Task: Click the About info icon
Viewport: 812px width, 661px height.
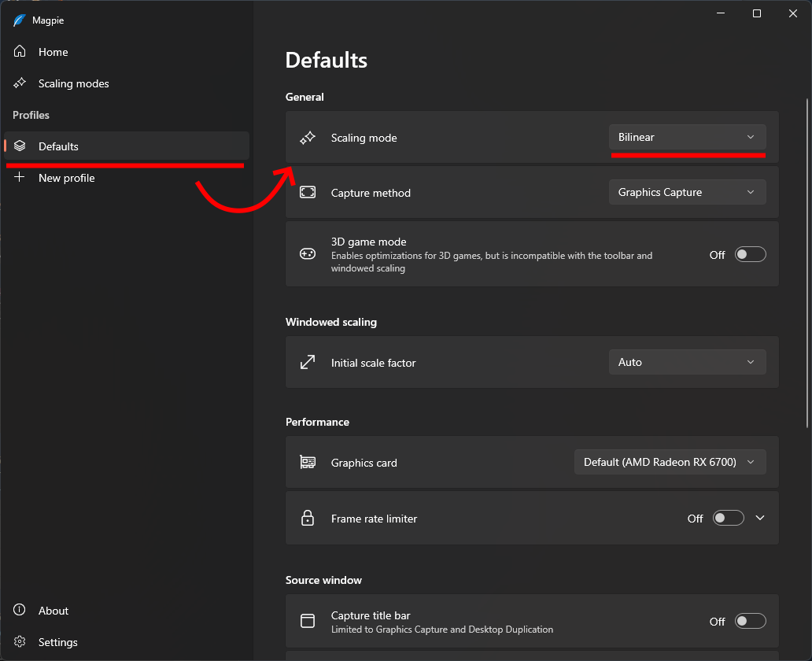Action: click(20, 611)
